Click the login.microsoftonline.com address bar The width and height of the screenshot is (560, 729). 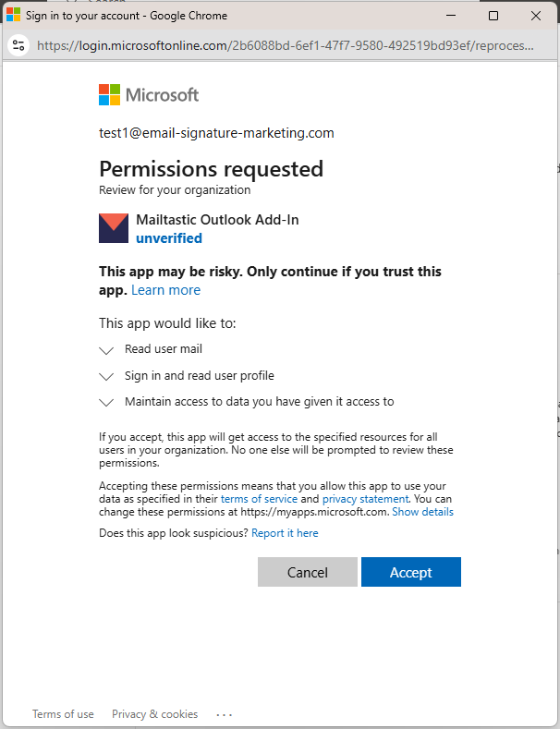click(285, 45)
